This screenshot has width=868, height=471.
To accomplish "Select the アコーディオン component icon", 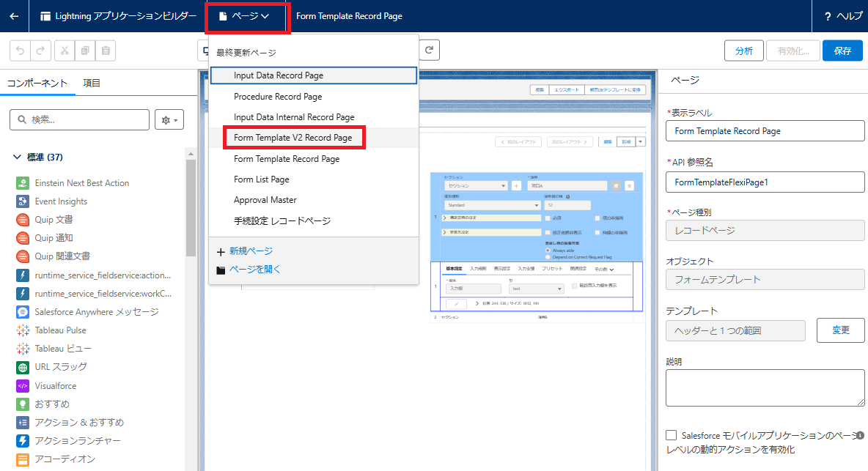I will point(23,459).
